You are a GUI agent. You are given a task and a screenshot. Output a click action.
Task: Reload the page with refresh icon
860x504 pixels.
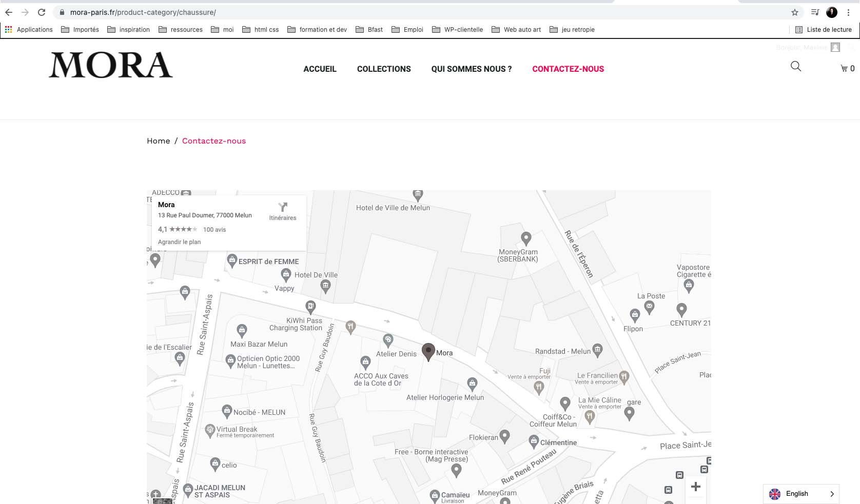[x=42, y=12]
